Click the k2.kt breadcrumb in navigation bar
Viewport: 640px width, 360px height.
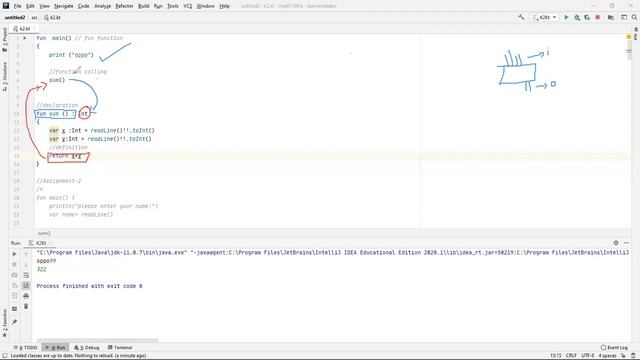pos(52,18)
